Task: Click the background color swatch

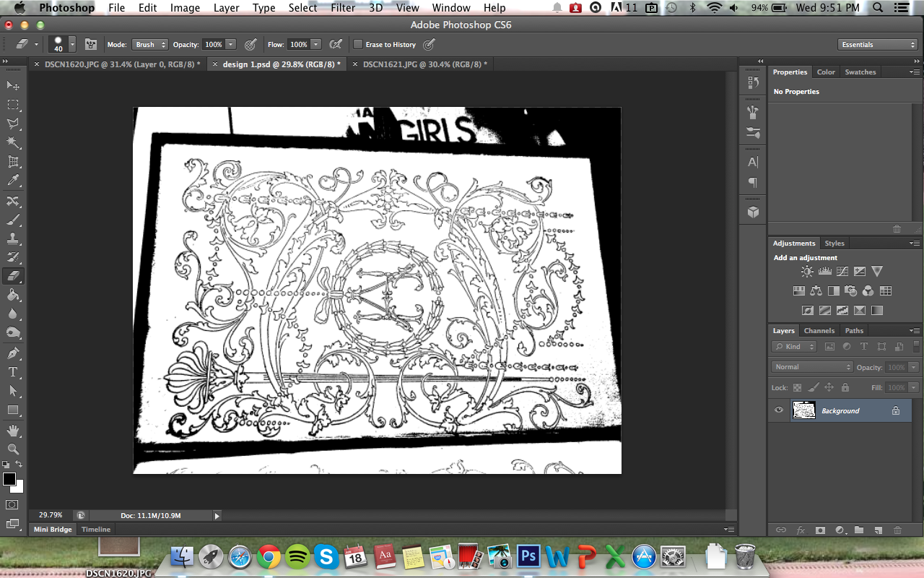Action: 19,488
